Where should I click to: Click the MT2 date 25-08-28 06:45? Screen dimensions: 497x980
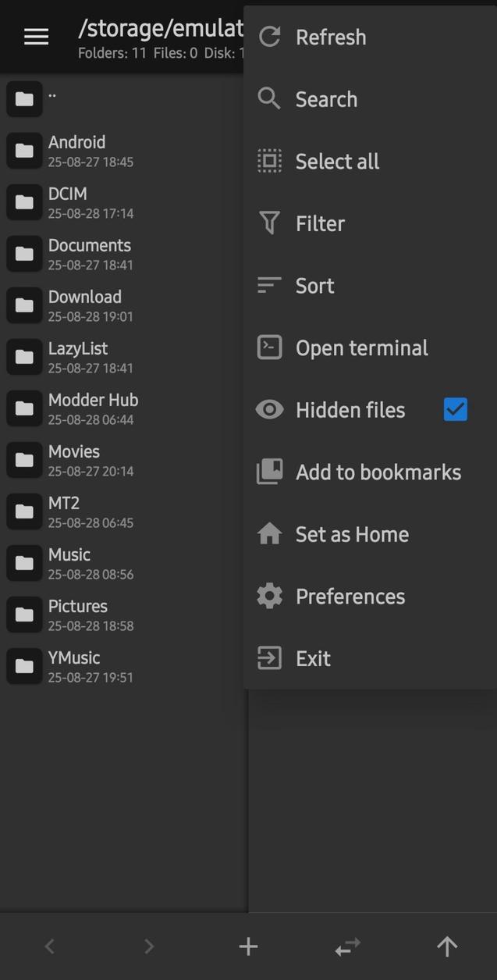[91, 523]
